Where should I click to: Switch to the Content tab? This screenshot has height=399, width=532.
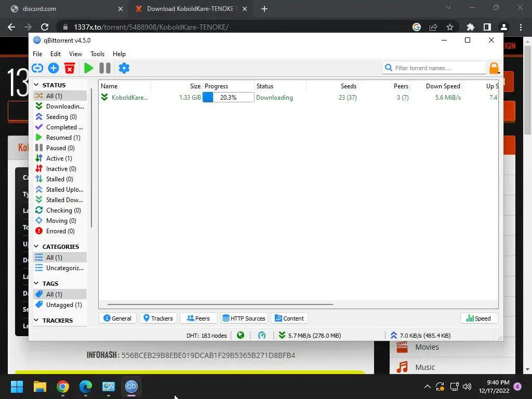(289, 318)
